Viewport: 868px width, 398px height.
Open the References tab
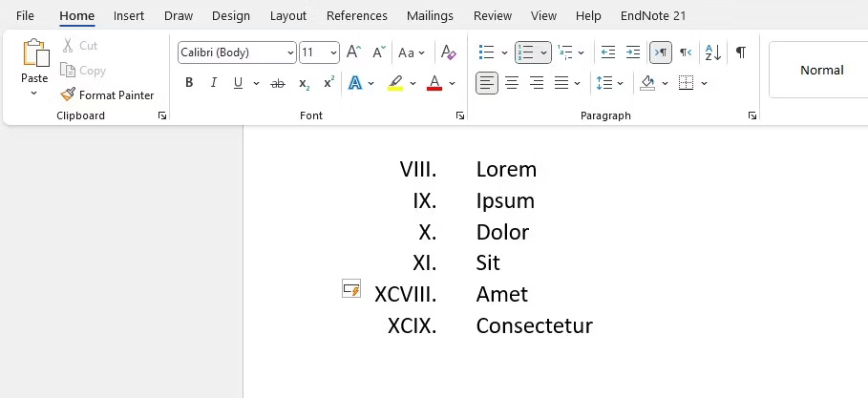(x=357, y=15)
